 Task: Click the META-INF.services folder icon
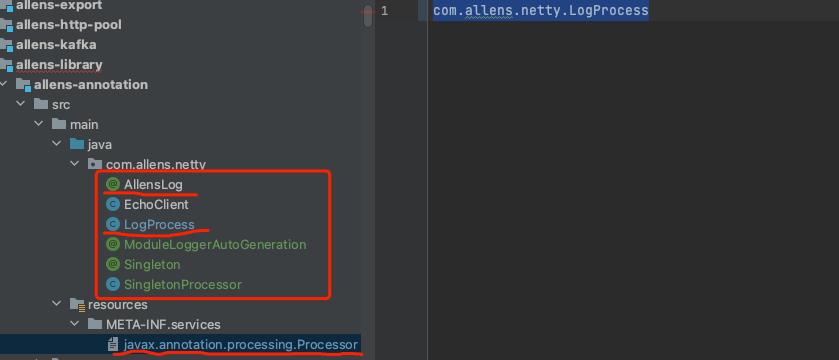pyautogui.click(x=95, y=324)
